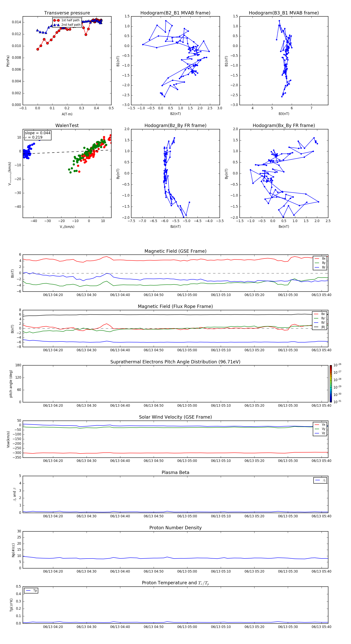Click the "Tp(10⁶K)" y-axis label
Viewport: 351px width, 644px height.
coord(11,605)
